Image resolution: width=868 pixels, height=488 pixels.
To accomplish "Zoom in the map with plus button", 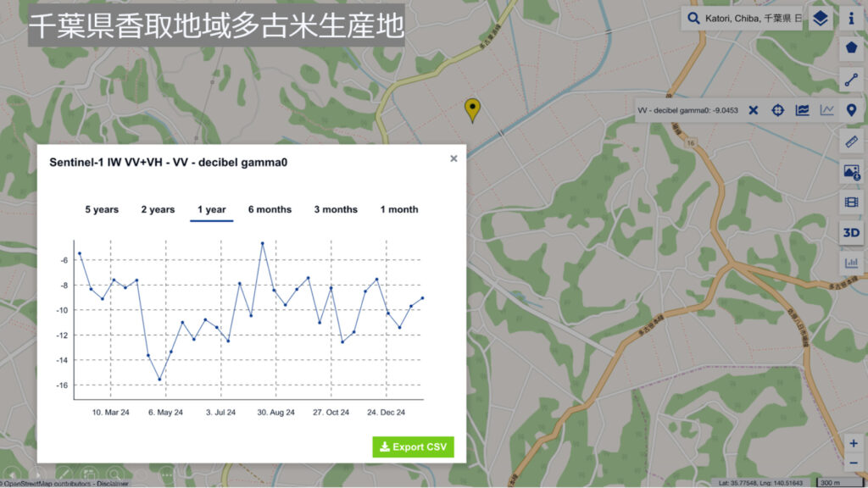I will click(853, 443).
